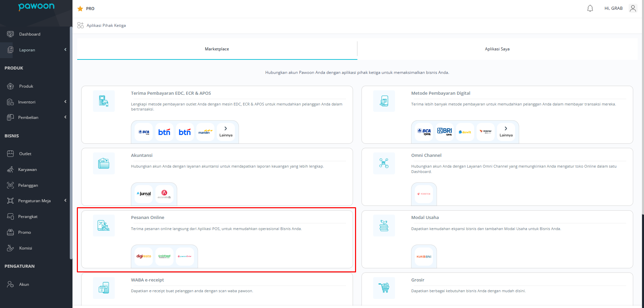Click the WABA e-receipt card title
644x308 pixels.
pyautogui.click(x=147, y=280)
